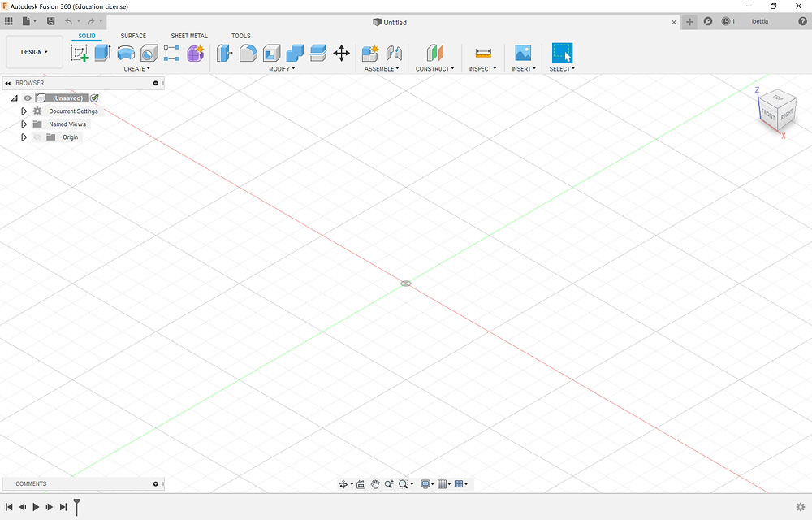Viewport: 812px width, 520px height.
Task: Select the Joint tool
Action: point(394,53)
